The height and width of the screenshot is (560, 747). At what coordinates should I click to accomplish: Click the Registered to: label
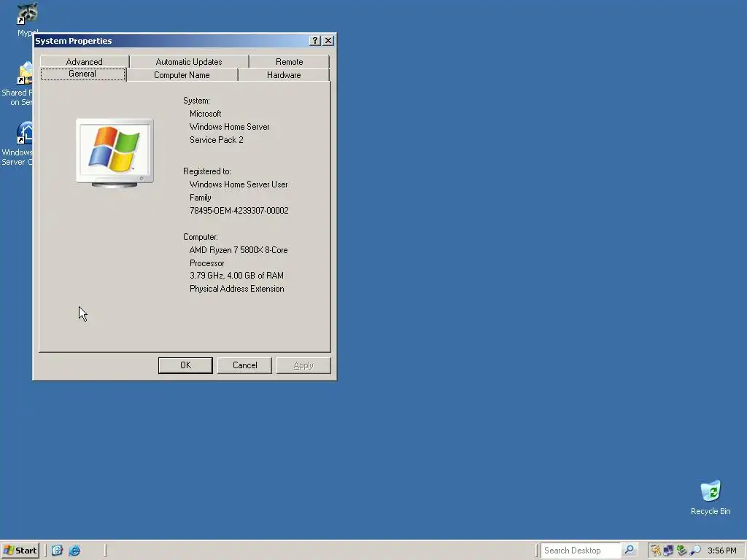[206, 171]
